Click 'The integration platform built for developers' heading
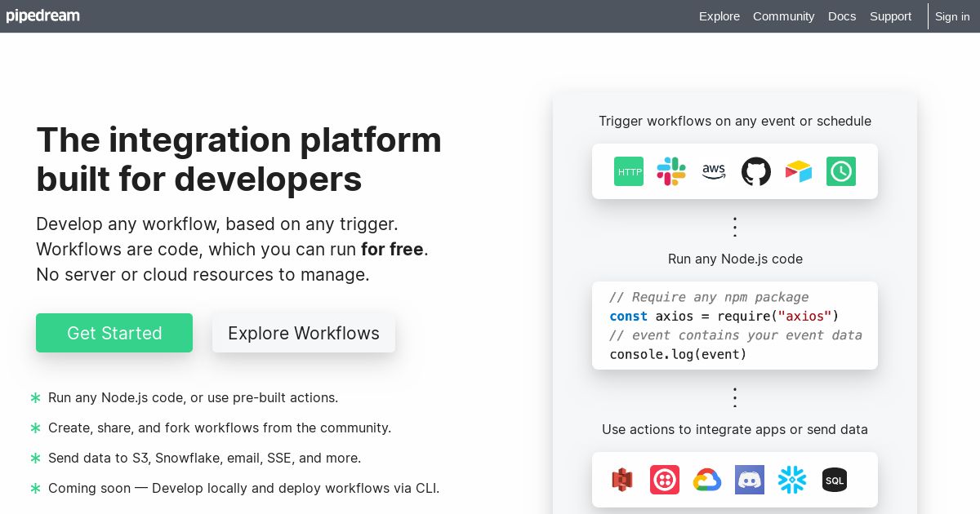The height and width of the screenshot is (514, 980). tap(238, 159)
